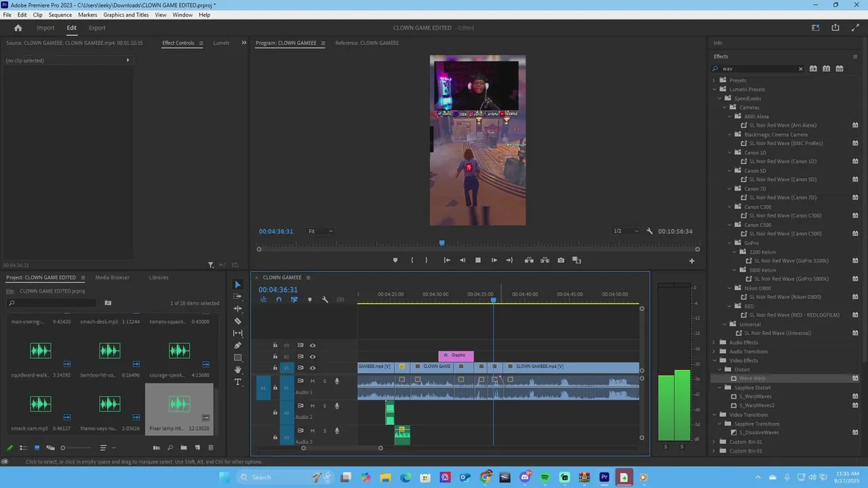
Task: Switch to Import workspace tab
Action: [45, 28]
